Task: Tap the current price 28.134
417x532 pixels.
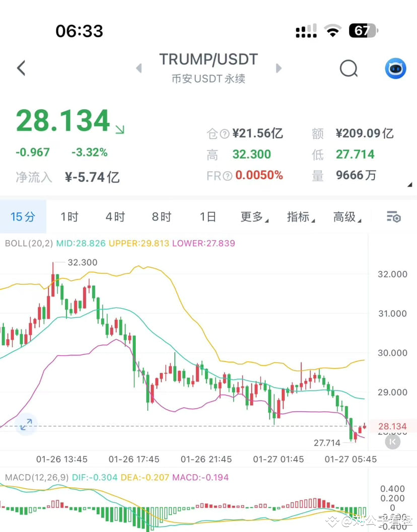Action: click(63, 120)
